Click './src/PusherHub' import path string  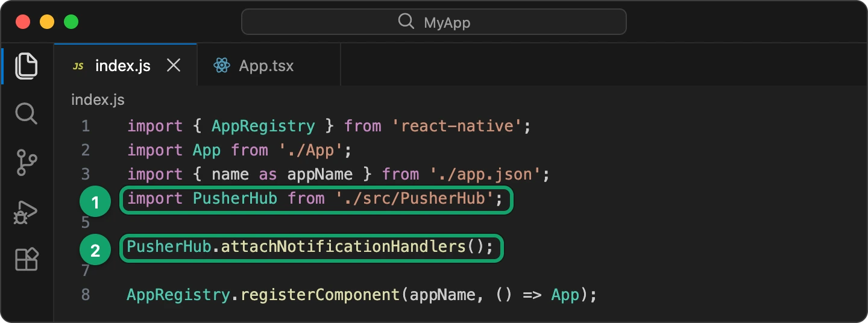click(x=415, y=198)
